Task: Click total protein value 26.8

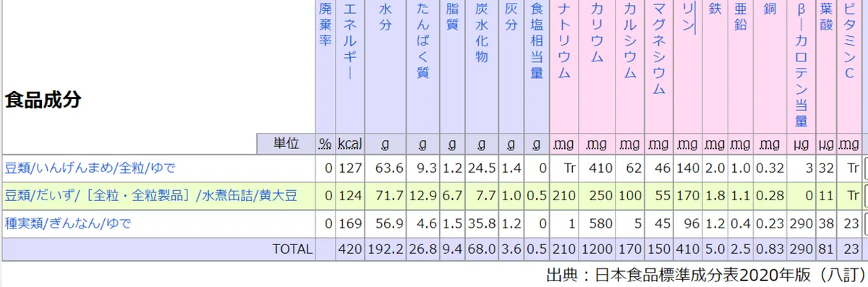Action: [x=424, y=249]
